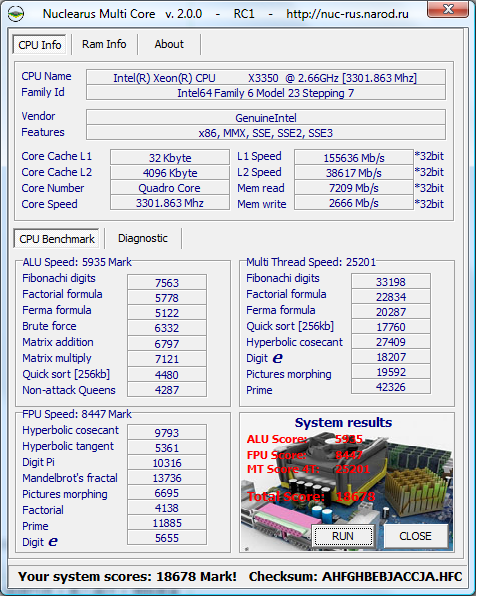Screen dimensions: 477x597
Task: Click Multi Thread Quick sort score 17760
Action: pos(391,327)
